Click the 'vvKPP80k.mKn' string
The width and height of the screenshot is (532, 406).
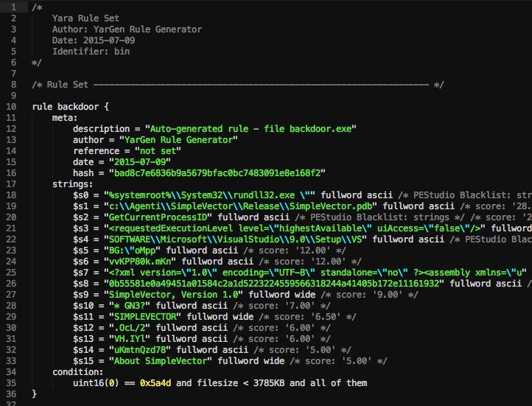[140, 262]
